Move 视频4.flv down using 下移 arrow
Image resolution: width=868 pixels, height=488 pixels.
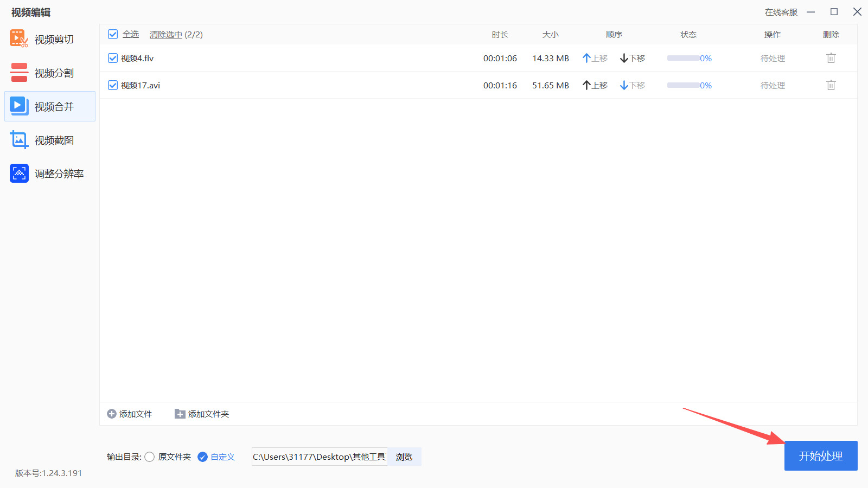632,58
